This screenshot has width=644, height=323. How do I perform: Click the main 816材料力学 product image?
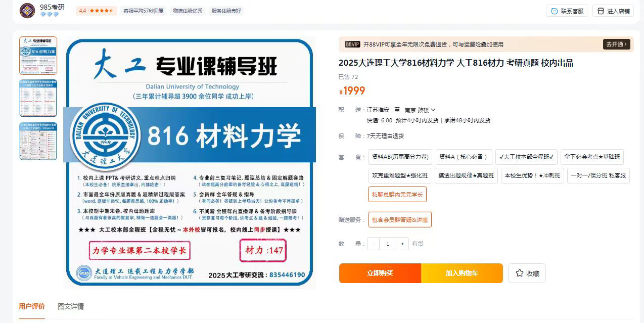[190, 163]
